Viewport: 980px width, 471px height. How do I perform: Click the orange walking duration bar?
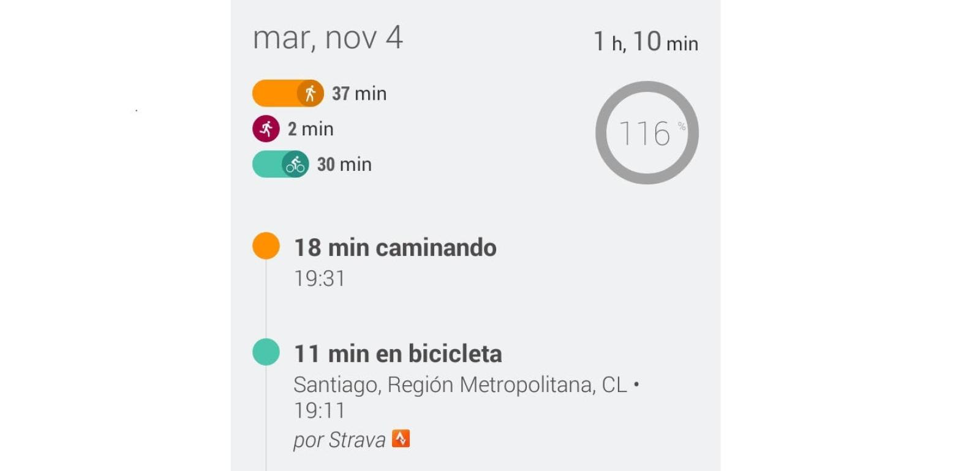(x=274, y=94)
